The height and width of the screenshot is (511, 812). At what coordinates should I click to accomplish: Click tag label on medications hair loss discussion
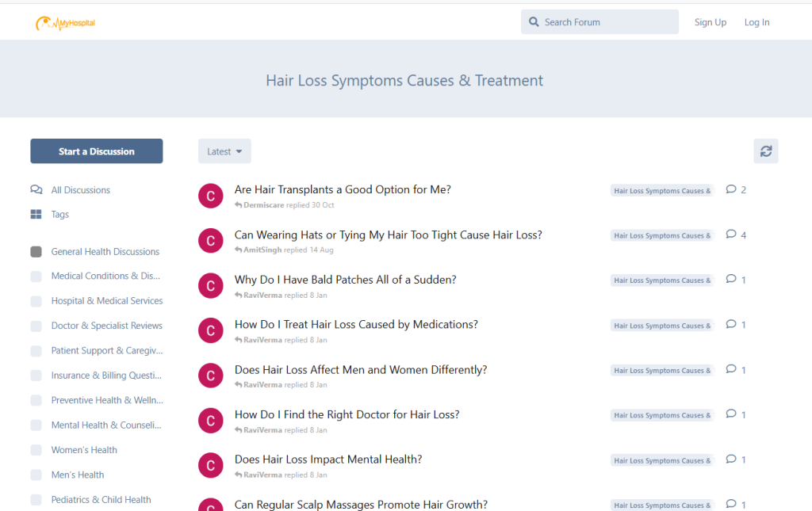(x=662, y=326)
